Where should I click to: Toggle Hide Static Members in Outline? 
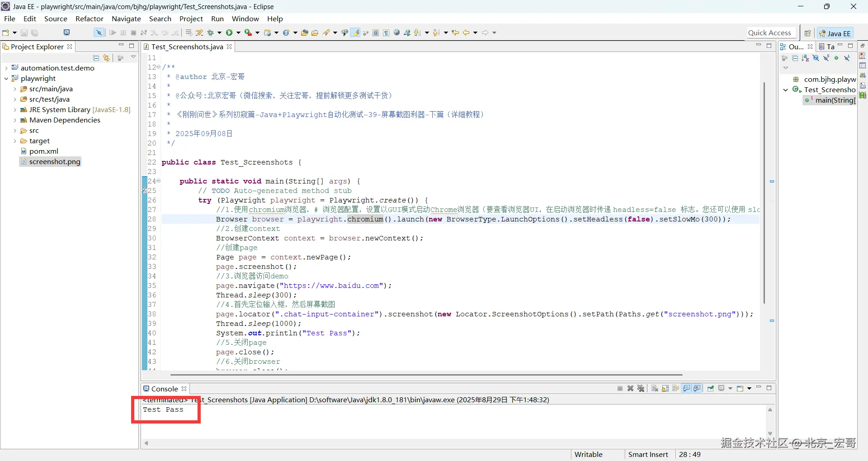tap(826, 58)
